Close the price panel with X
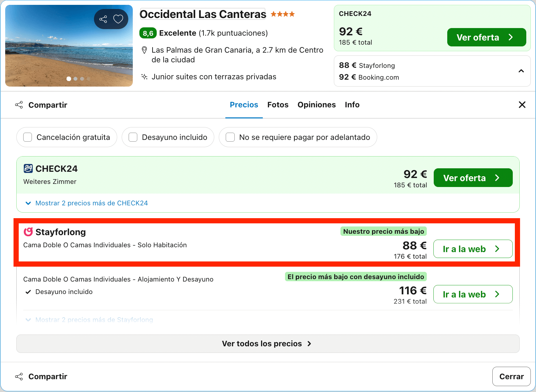 (522, 105)
